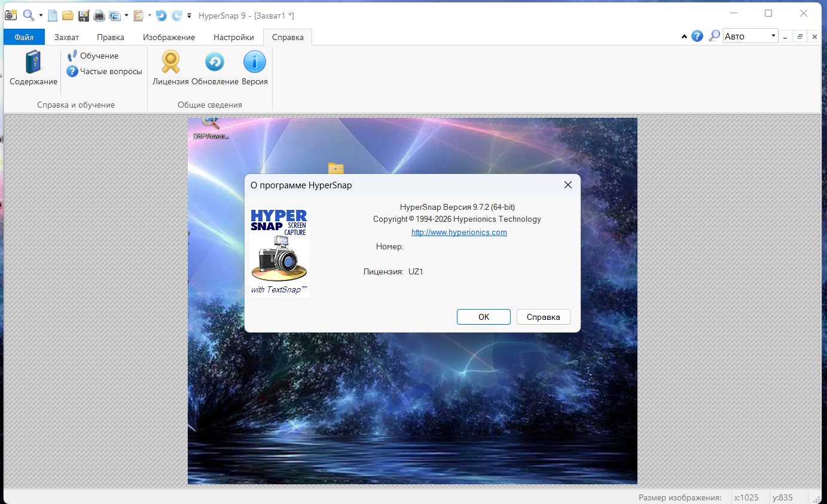This screenshot has height=504, width=827.
Task: Open the dropdown arrow next to magnifier icon
Action: (x=41, y=16)
